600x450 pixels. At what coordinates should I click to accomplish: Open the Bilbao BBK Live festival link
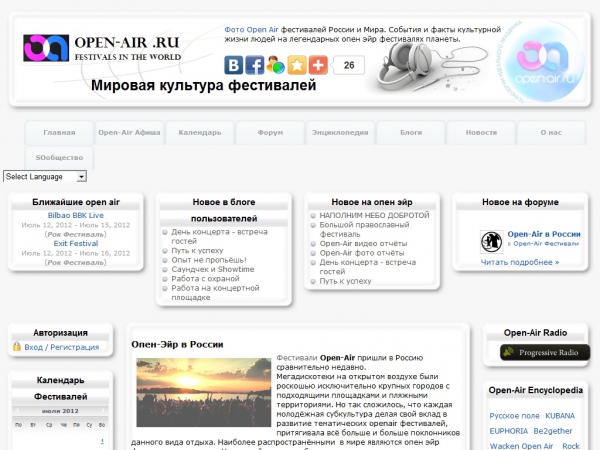[x=76, y=215]
